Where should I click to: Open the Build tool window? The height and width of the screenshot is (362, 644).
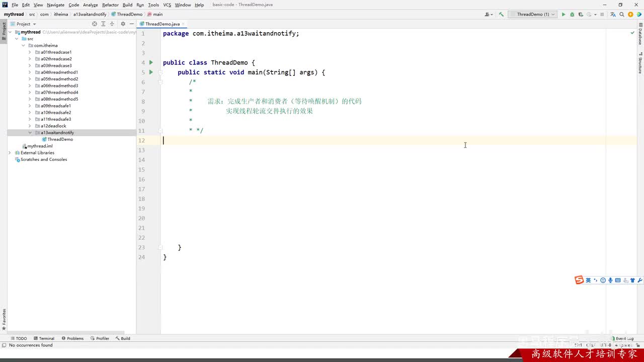click(x=123, y=338)
